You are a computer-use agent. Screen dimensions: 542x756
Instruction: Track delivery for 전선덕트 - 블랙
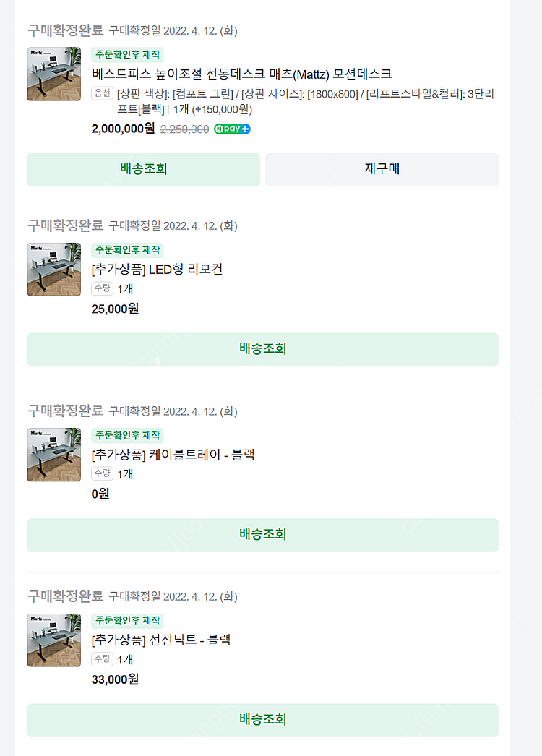tap(262, 720)
